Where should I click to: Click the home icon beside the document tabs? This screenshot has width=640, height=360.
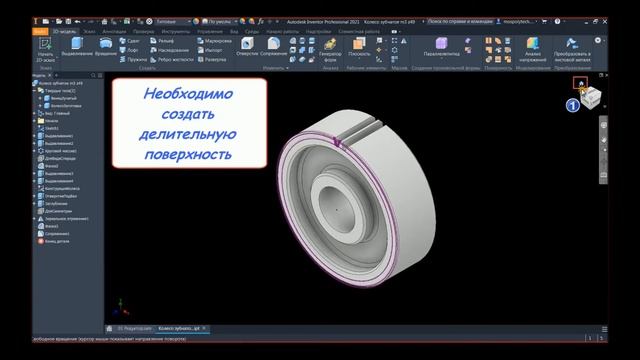pyautogui.click(x=109, y=329)
